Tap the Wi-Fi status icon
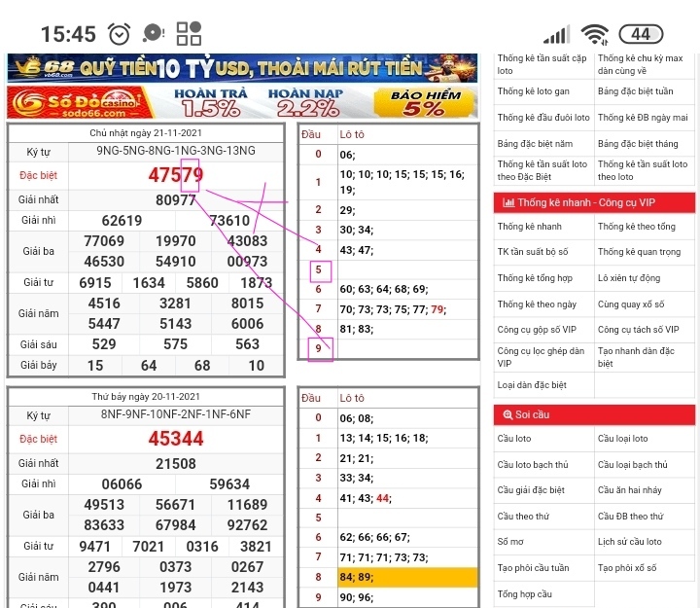Image resolution: width=700 pixels, height=608 pixels. point(595,34)
